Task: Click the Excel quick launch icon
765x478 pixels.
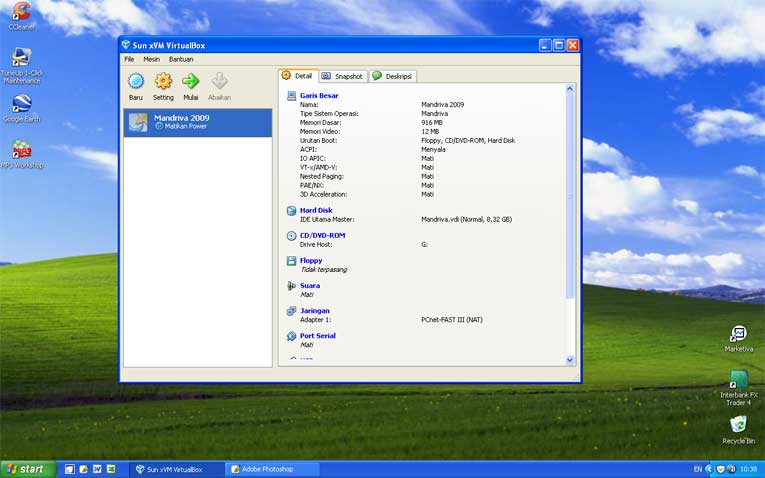Action: (111, 469)
